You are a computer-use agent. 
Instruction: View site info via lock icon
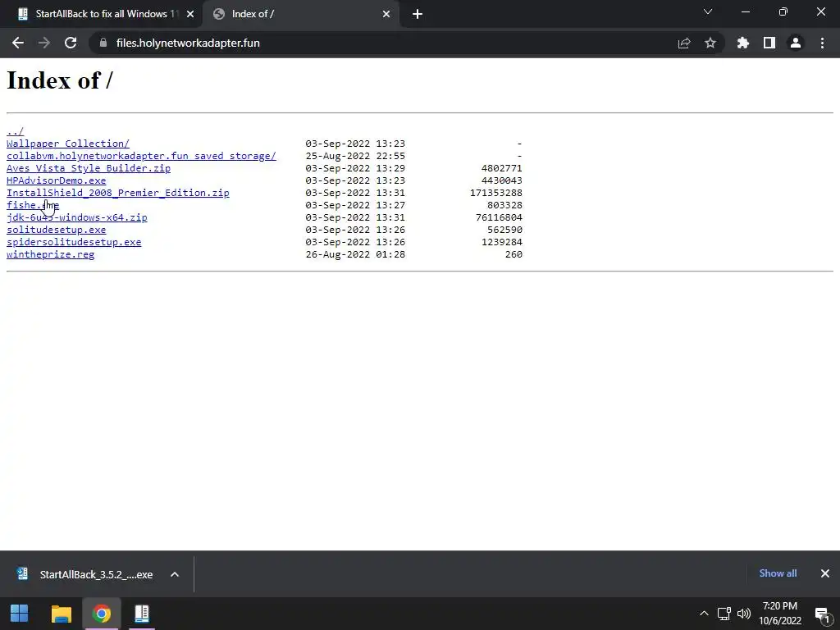click(103, 43)
